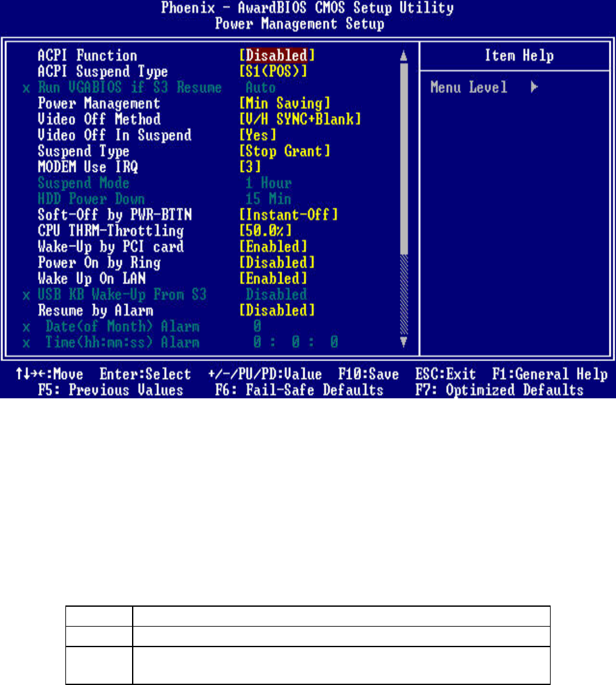
Task: Toggle the ACPI Function [Disabled] value
Action: (x=277, y=56)
